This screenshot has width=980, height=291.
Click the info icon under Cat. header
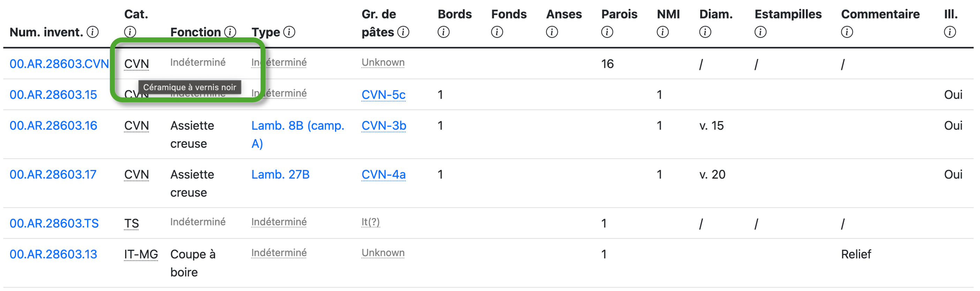pyautogui.click(x=130, y=32)
